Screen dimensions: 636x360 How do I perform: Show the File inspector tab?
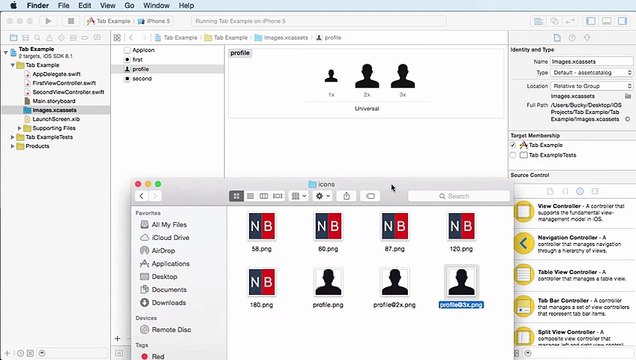(557, 38)
